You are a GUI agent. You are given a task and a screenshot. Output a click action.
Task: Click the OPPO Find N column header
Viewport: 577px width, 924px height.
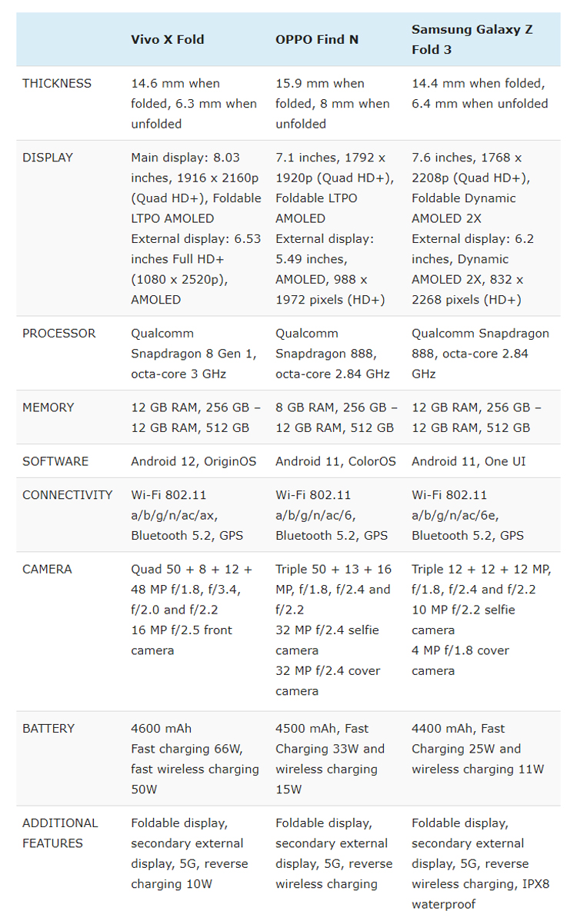[317, 39]
